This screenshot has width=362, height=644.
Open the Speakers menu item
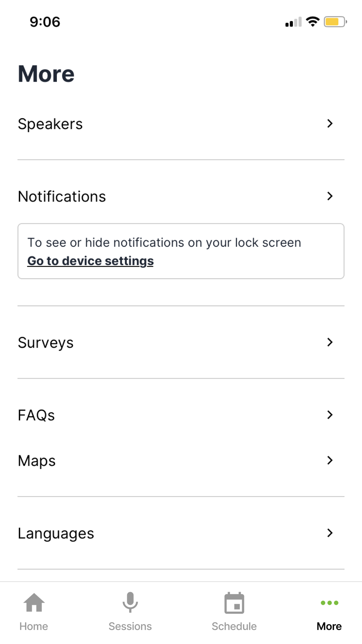50,124
